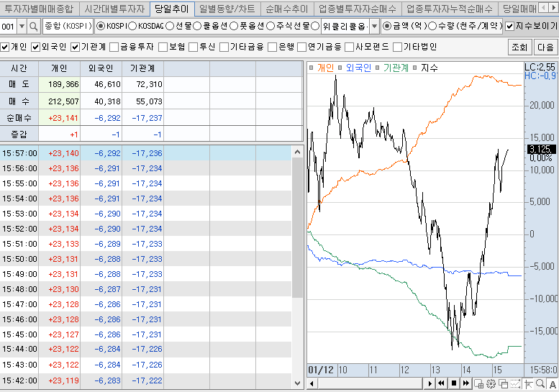The width and height of the screenshot is (559, 392).
Task: Click the rewind button under the chart
Action: tap(441, 384)
